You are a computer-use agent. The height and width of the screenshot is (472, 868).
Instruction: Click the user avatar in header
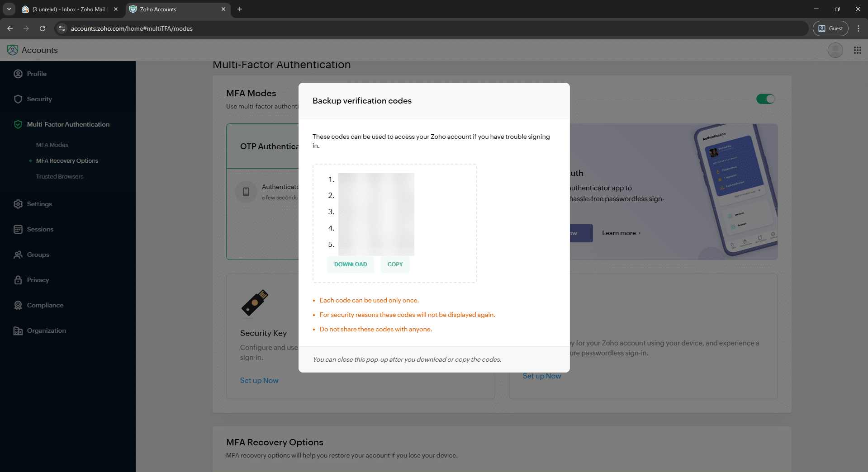tap(835, 50)
